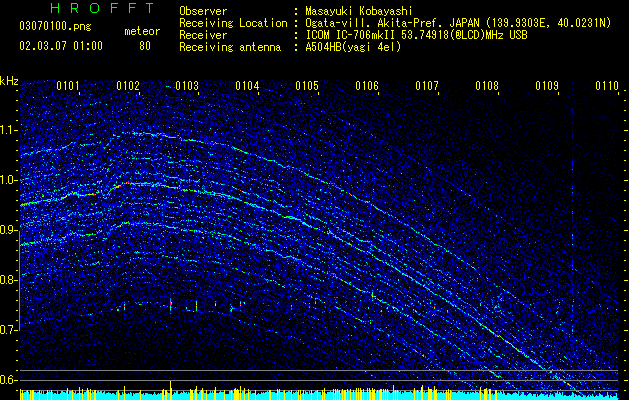Click the Observer name Masayuki Kobayashi
The image size is (629, 400).
pos(359,11)
